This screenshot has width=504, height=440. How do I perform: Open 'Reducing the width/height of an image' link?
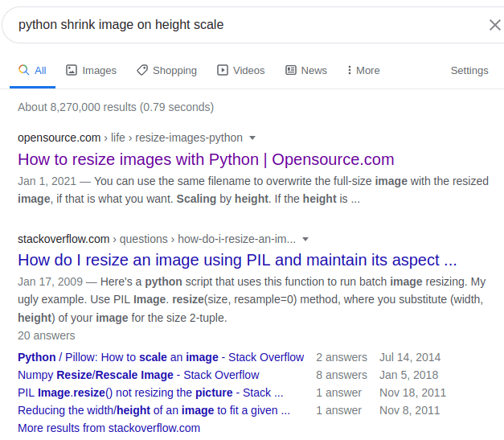point(154,410)
